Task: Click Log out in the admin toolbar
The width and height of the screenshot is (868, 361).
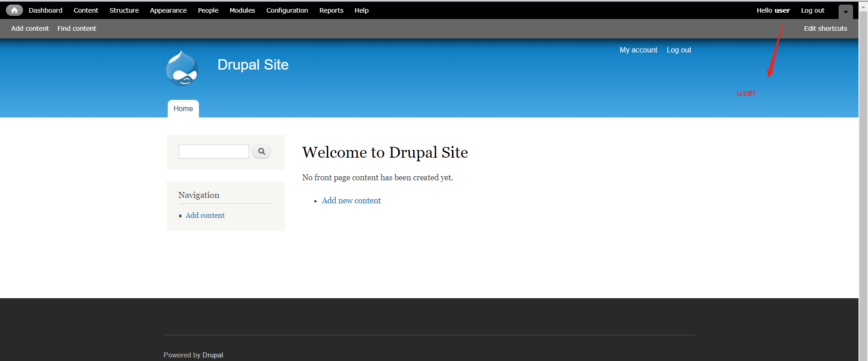Action: pyautogui.click(x=813, y=10)
